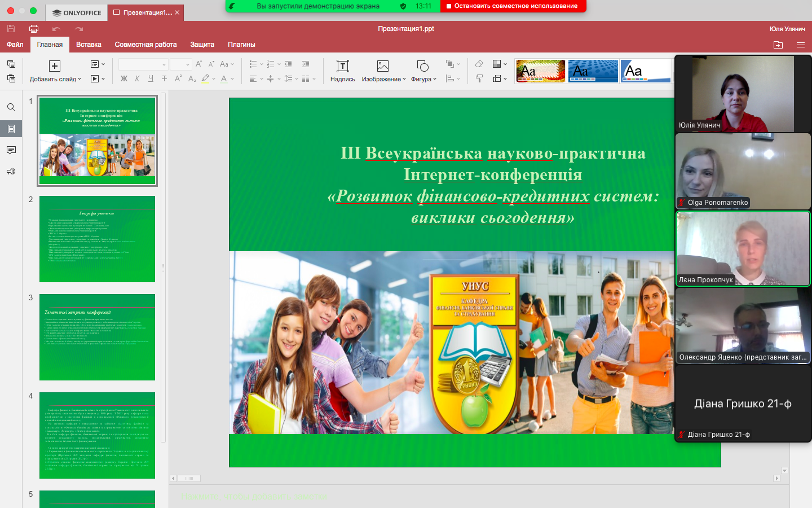Open the change case Aa dropdown
Image resolution: width=812 pixels, height=508 pixels.
227,64
